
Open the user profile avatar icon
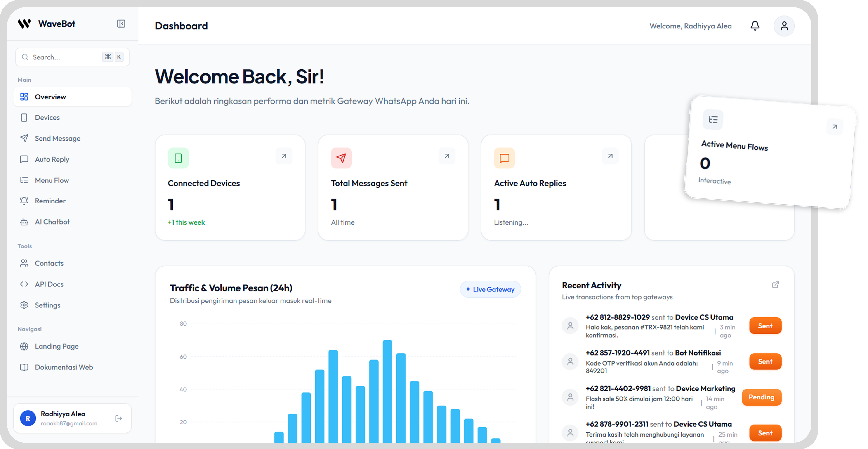(784, 26)
